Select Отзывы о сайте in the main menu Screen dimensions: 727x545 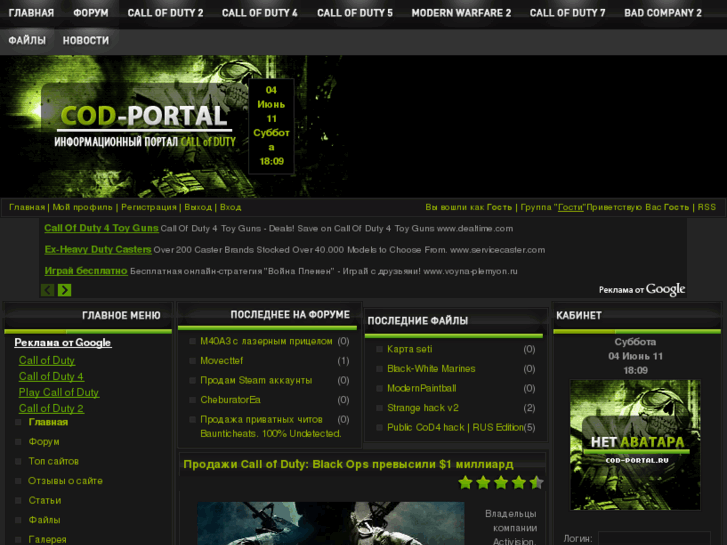coord(65,481)
